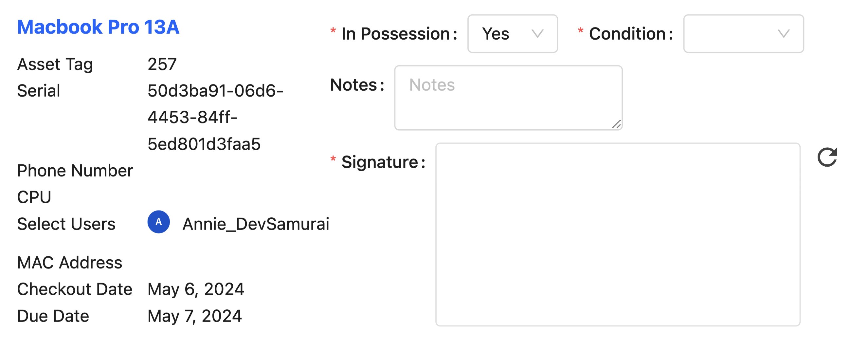Screen dimensions: 868x351
Task: Expand the Condition dropdown
Action: [x=743, y=34]
